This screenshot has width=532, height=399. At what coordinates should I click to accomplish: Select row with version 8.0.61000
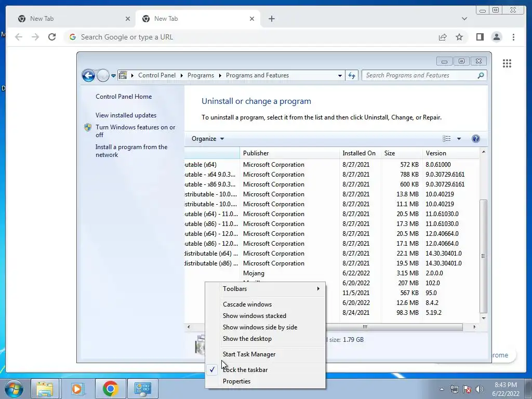click(x=332, y=165)
